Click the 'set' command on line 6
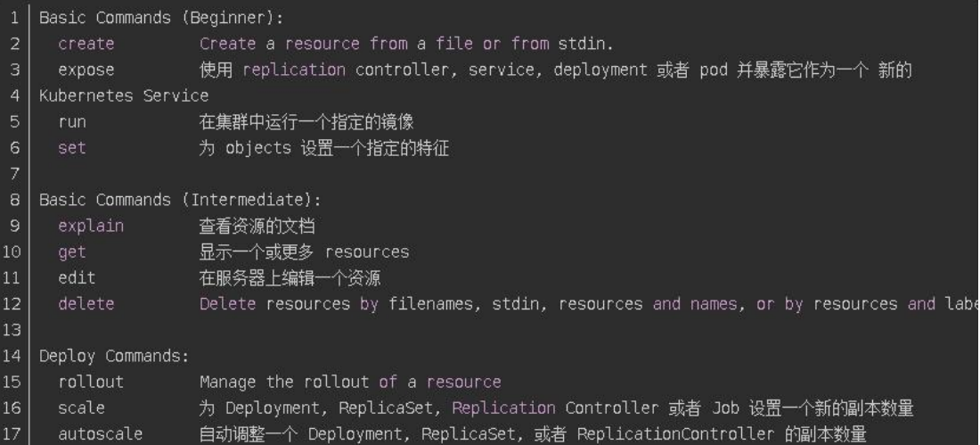Screen dimensions: 980x445 [x=72, y=148]
